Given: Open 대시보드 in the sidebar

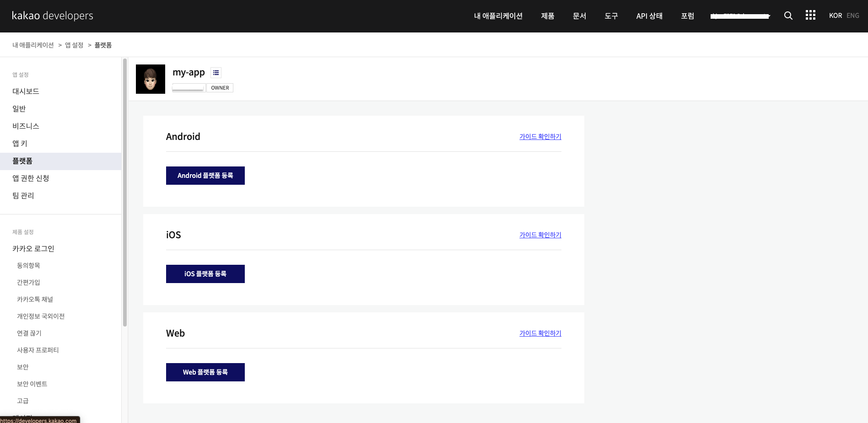Looking at the screenshot, I should (x=60, y=91).
